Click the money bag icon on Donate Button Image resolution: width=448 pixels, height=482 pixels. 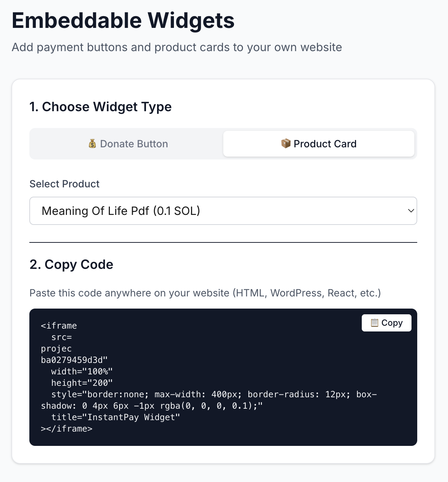click(92, 144)
